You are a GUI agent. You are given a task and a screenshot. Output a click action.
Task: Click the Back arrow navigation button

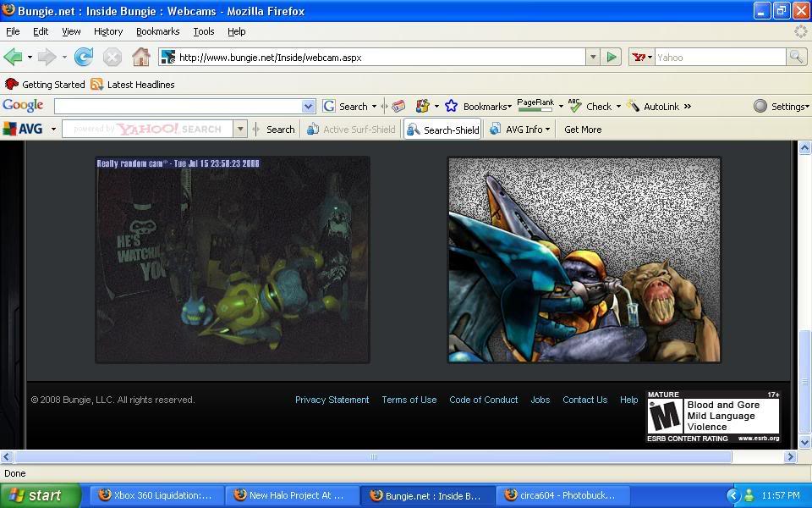point(13,57)
